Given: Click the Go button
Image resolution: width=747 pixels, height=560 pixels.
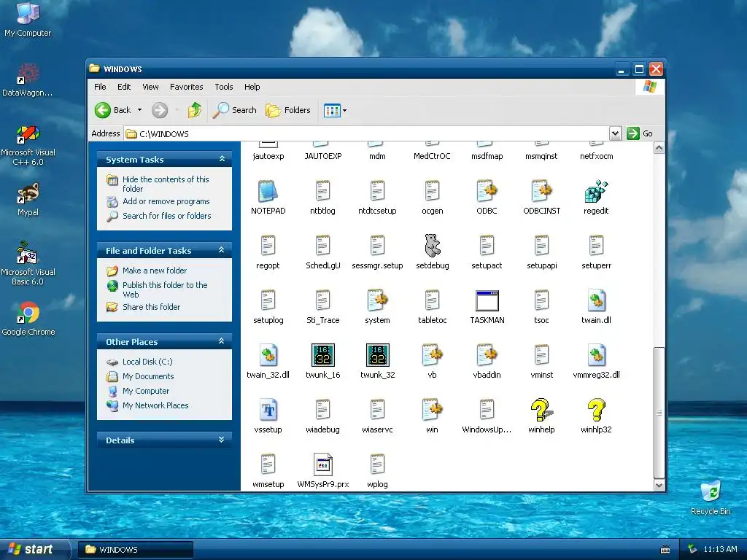Looking at the screenshot, I should [x=640, y=133].
